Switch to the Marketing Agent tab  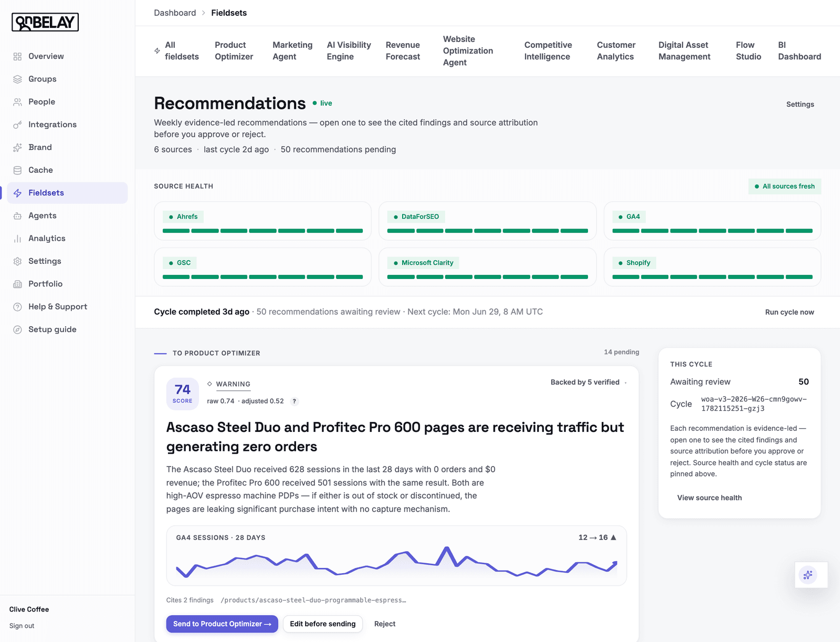coord(292,51)
